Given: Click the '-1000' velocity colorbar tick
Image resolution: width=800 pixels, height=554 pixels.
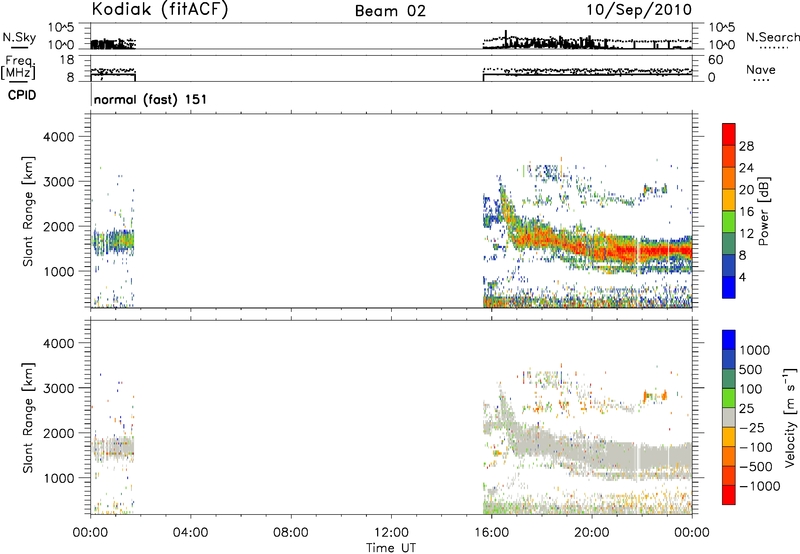Looking at the screenshot, I should click(759, 486).
